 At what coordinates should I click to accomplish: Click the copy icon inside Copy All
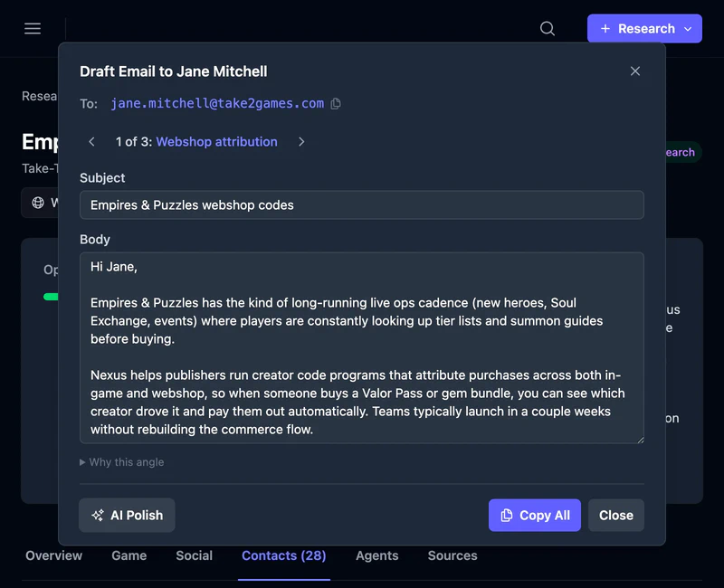click(509, 515)
